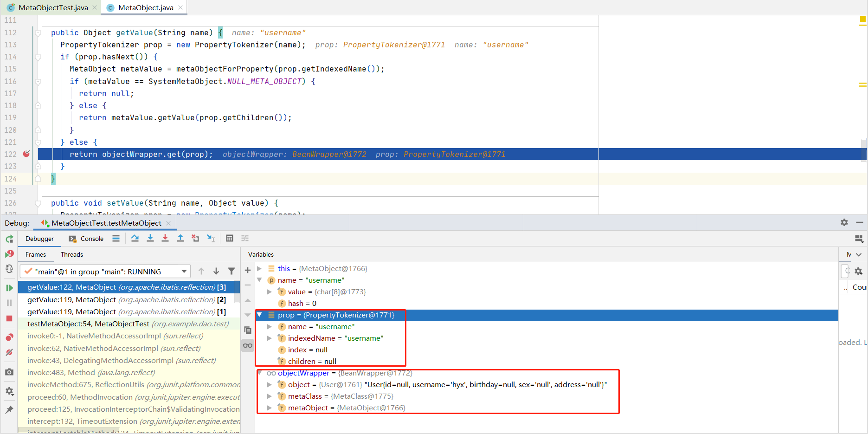Select frame getValue:119 marked [2]

click(x=129, y=300)
